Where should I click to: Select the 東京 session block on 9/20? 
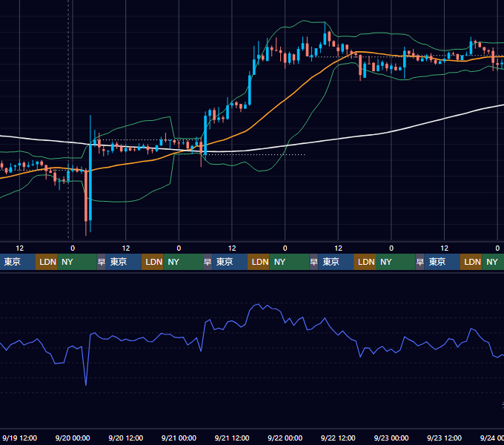click(124, 262)
